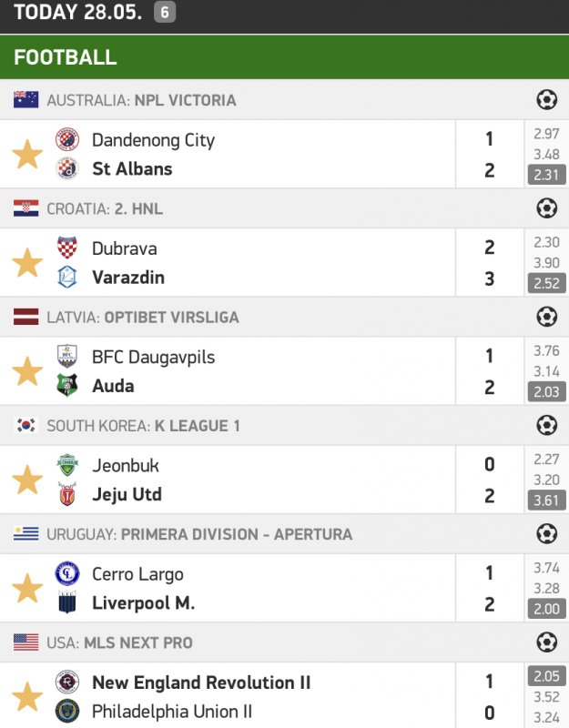The width and height of the screenshot is (569, 728).
Task: Select highlighted 2.31 odds for St Albans
Action: pos(546,175)
